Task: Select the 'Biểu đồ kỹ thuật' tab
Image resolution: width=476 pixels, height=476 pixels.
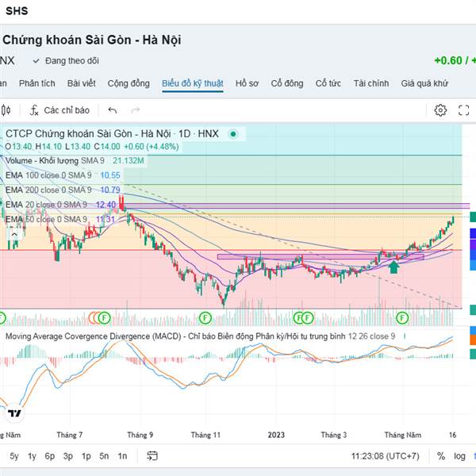Action: (x=193, y=83)
